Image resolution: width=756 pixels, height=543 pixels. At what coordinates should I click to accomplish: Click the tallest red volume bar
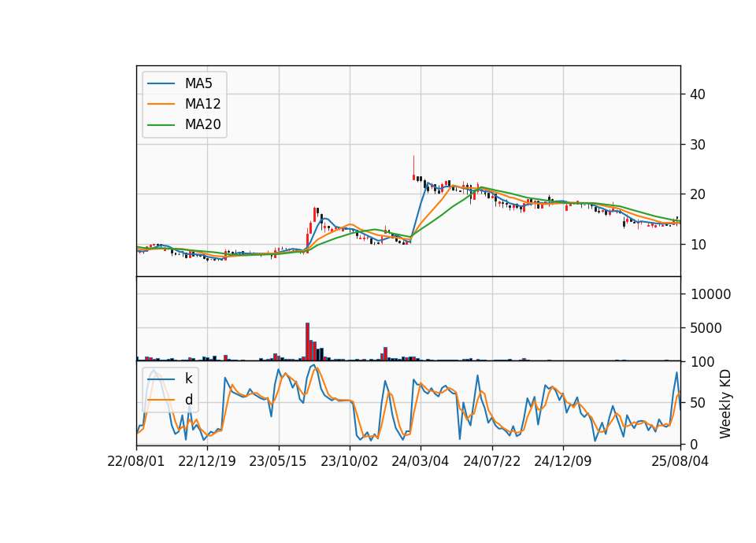coord(308,342)
